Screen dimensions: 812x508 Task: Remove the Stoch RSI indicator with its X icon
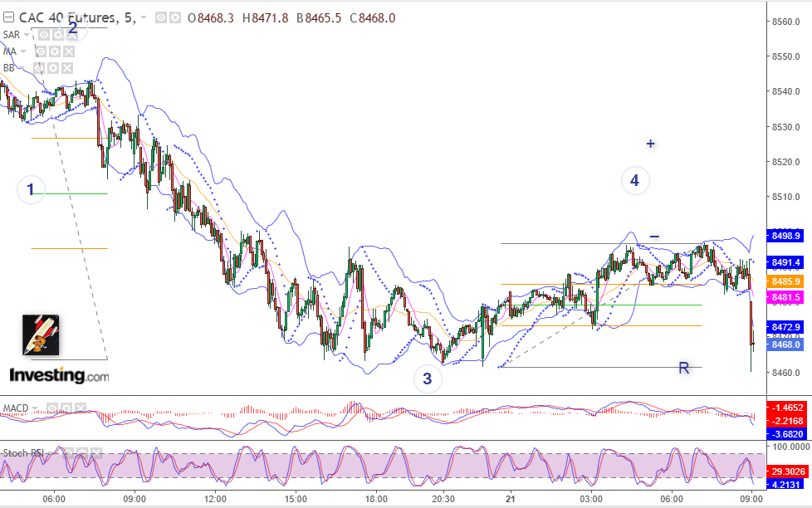point(95,453)
